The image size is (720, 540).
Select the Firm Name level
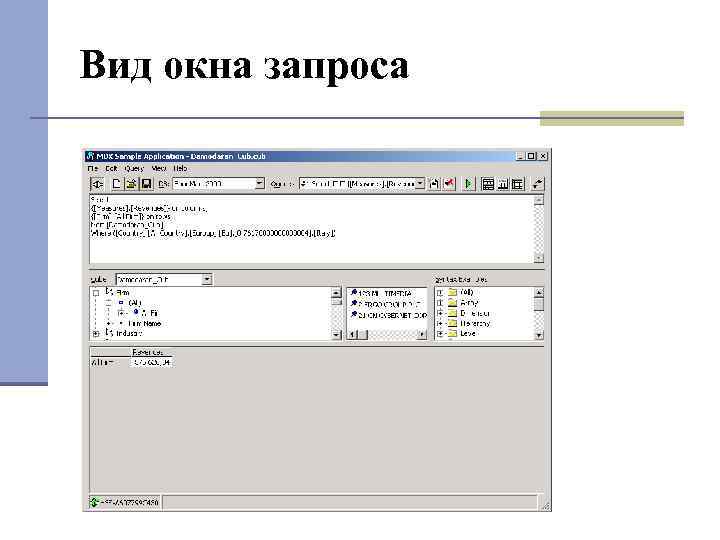click(x=144, y=324)
